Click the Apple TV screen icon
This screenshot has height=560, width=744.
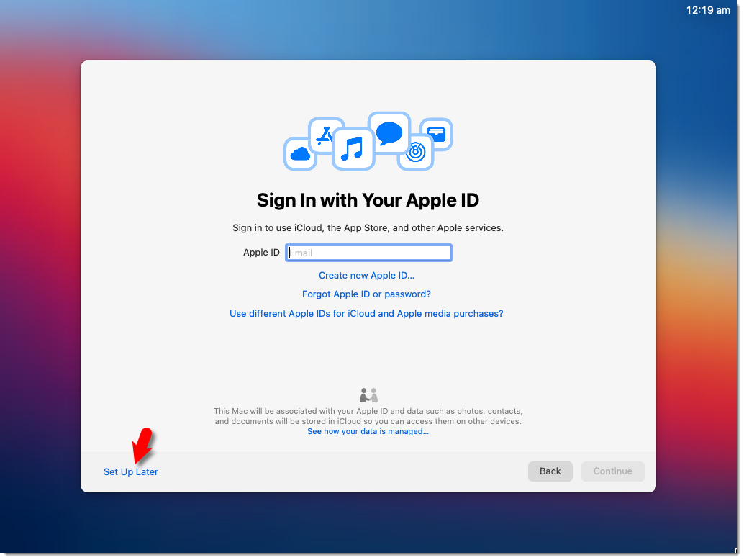[x=437, y=134]
